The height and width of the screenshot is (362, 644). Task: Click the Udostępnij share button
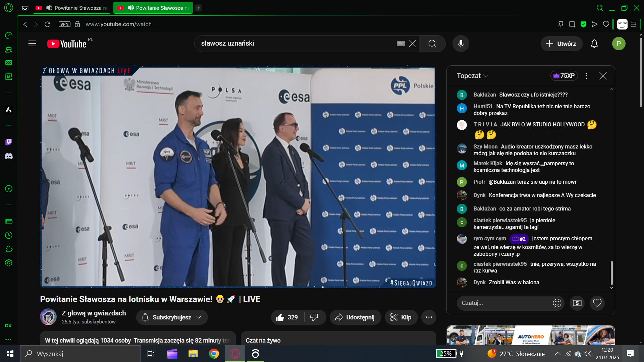[355, 317]
